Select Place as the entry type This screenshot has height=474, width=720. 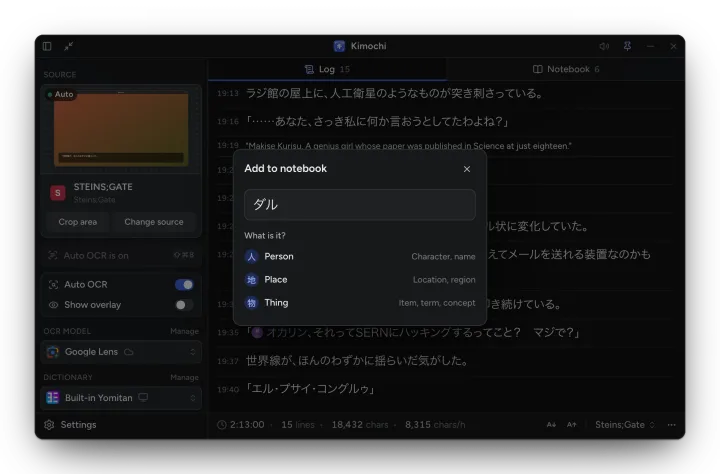point(360,279)
